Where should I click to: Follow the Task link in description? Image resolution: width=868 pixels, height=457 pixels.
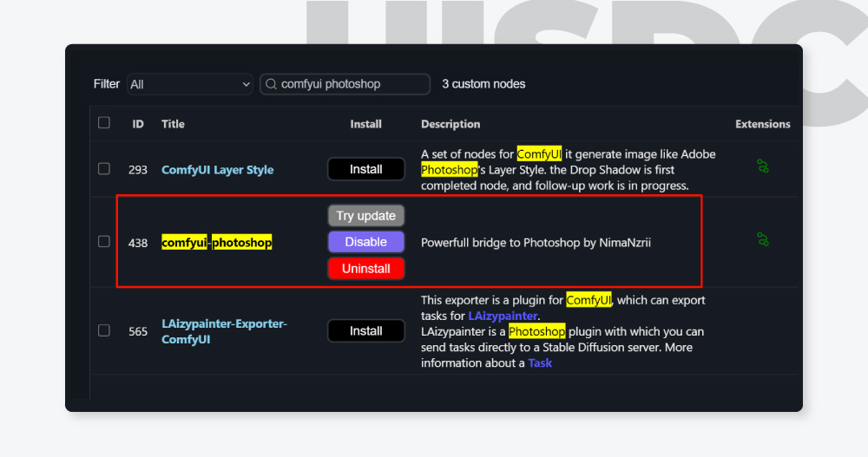pyautogui.click(x=540, y=362)
